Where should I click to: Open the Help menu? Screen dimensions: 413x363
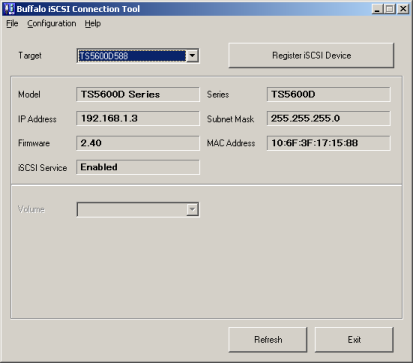[x=93, y=24]
